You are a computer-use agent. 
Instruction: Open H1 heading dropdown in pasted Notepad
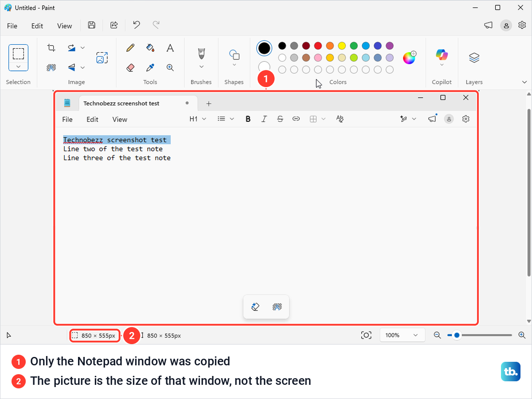pos(198,119)
